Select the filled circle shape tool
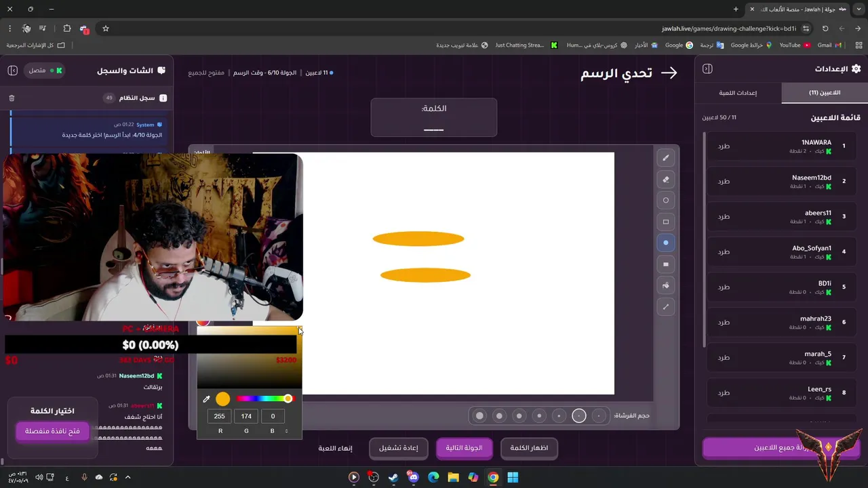The width and height of the screenshot is (868, 488). [665, 243]
